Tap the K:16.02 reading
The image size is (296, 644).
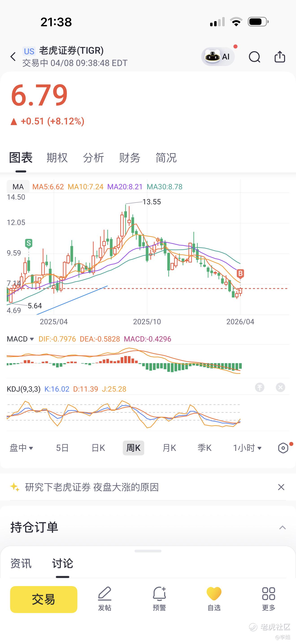point(57,389)
